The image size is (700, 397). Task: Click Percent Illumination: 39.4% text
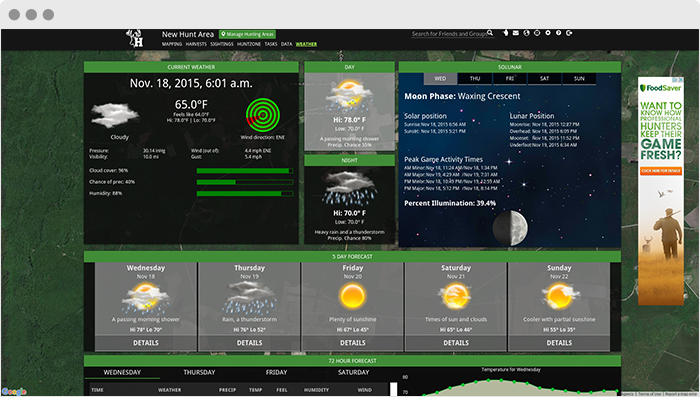(x=450, y=203)
